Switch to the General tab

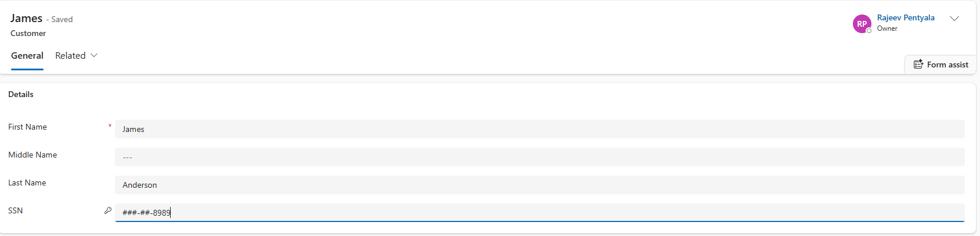tap(27, 56)
